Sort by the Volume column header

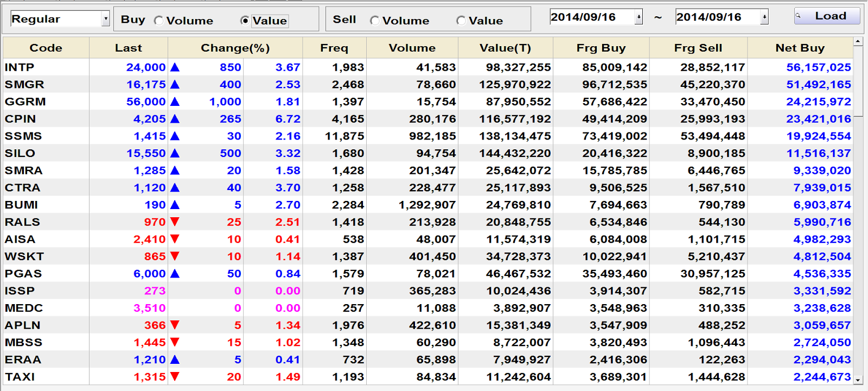[x=412, y=48]
